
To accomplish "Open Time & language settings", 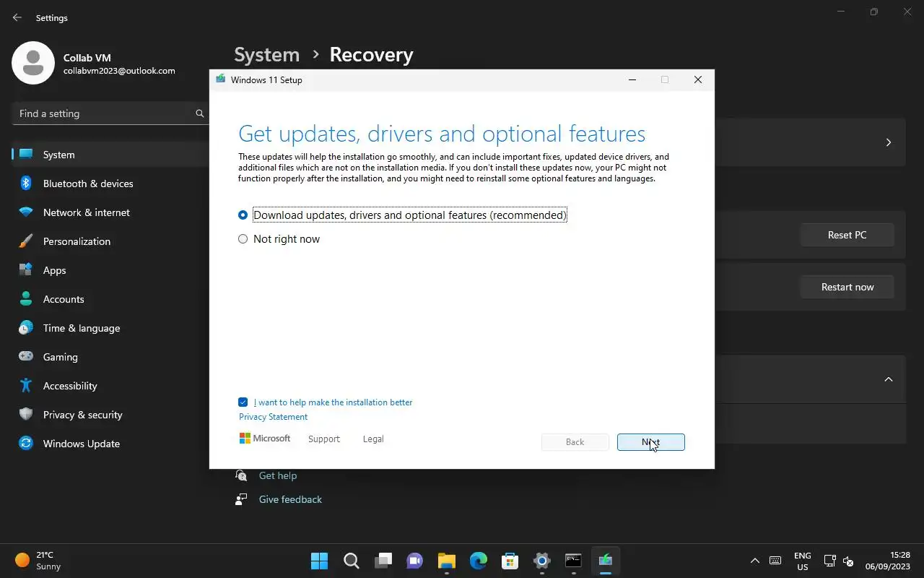I will coord(110,328).
